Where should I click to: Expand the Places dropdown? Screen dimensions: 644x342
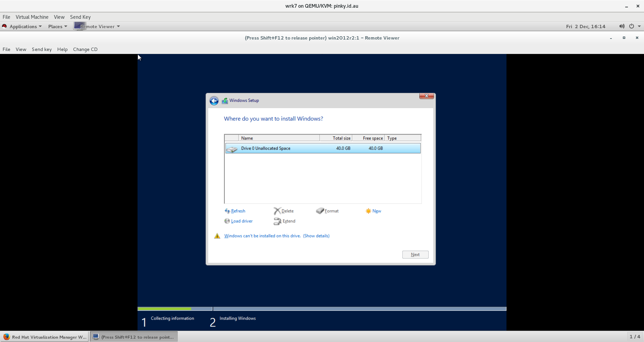tap(57, 26)
